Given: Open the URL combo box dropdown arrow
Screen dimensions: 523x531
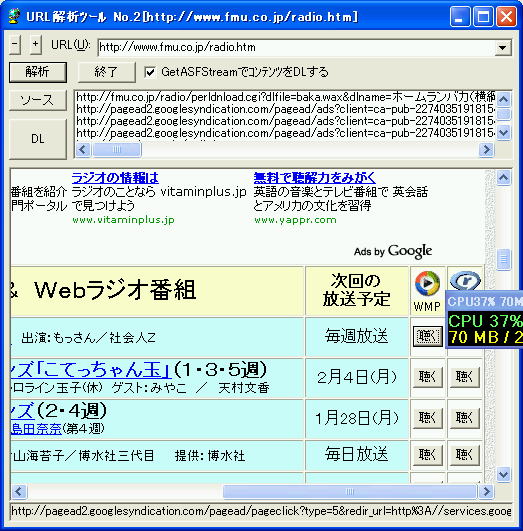Looking at the screenshot, I should 502,47.
